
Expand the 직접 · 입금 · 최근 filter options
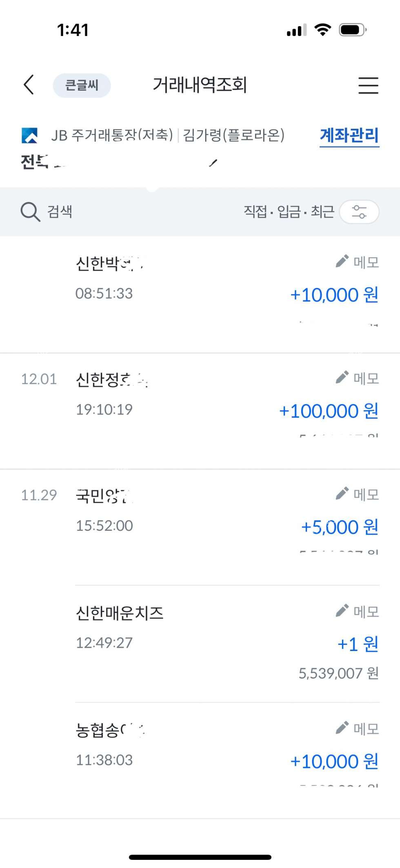(x=289, y=212)
